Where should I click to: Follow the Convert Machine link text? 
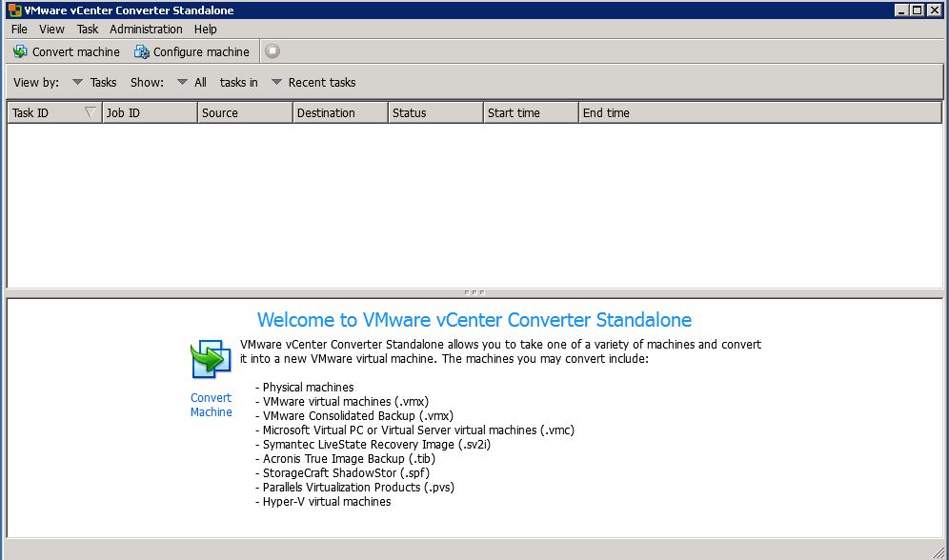point(212,405)
